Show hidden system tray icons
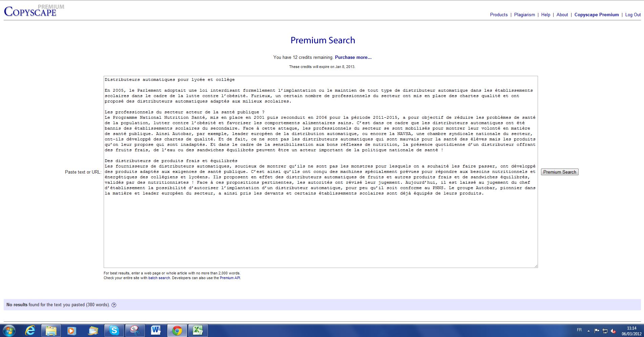 tap(588, 331)
